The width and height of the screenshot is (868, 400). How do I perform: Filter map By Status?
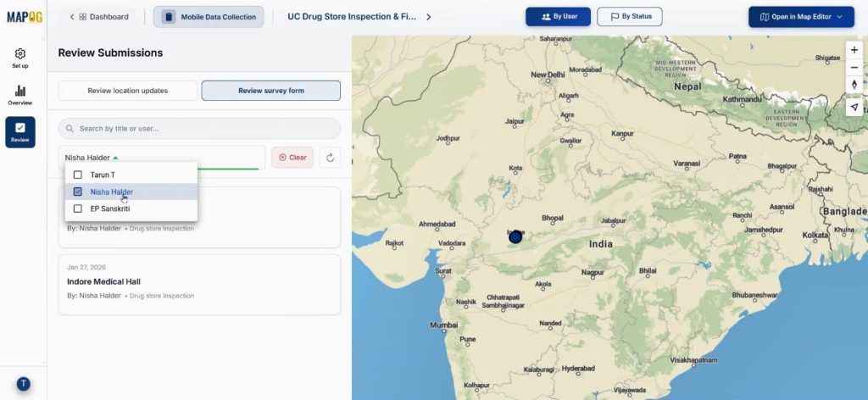pyautogui.click(x=630, y=17)
